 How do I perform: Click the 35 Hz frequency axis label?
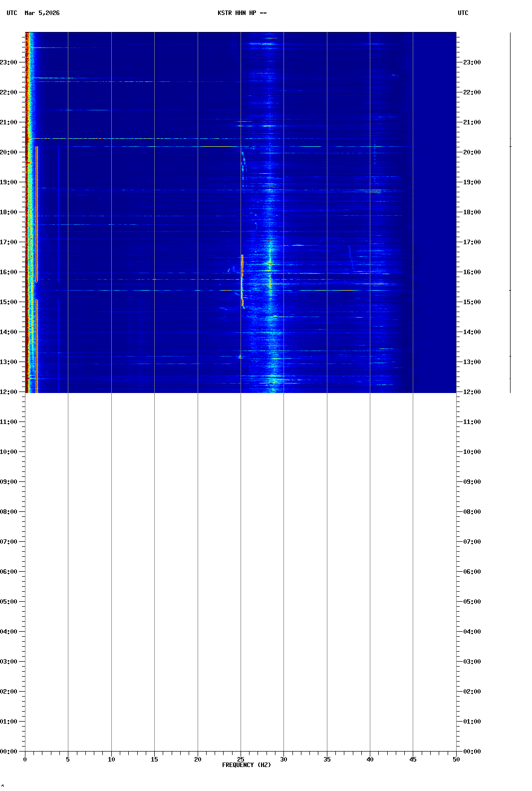click(x=327, y=760)
